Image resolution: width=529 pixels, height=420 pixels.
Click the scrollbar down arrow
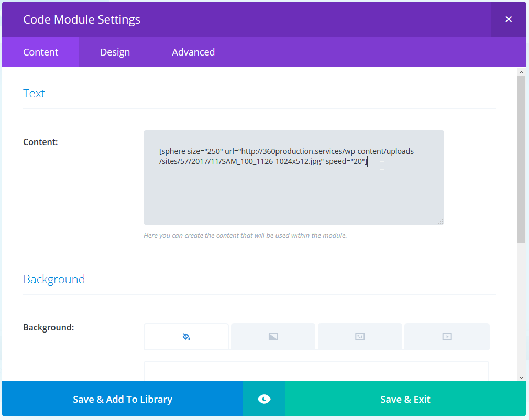click(x=521, y=377)
